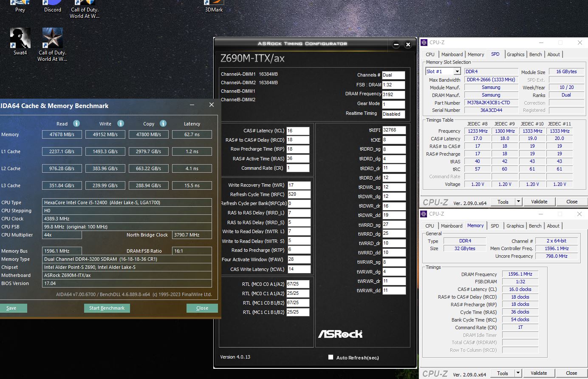
Task: Open the Discord desktop shortcut
Action: [53, 6]
